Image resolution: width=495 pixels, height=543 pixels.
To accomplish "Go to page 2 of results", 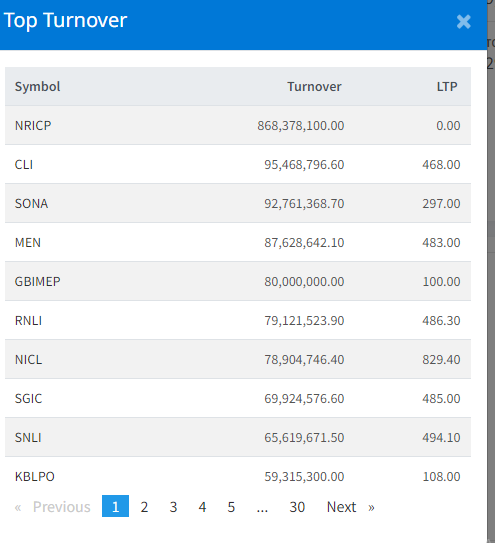I will (x=144, y=507).
